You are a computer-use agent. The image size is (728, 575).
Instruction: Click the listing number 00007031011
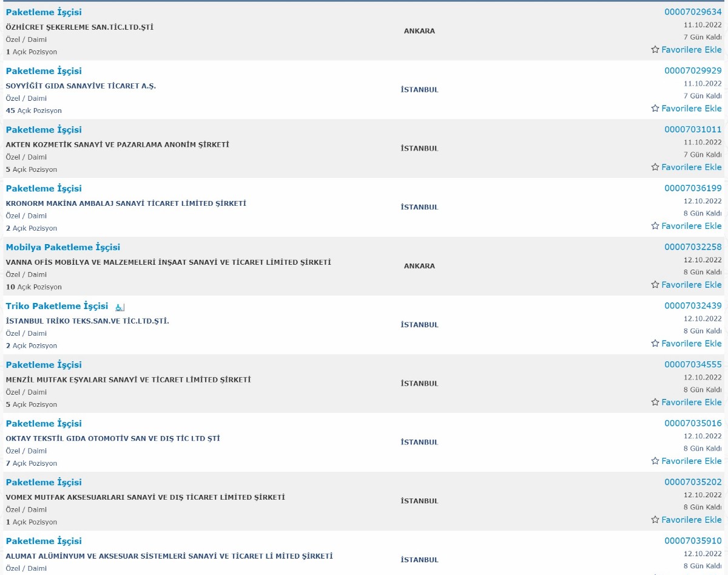tap(693, 129)
